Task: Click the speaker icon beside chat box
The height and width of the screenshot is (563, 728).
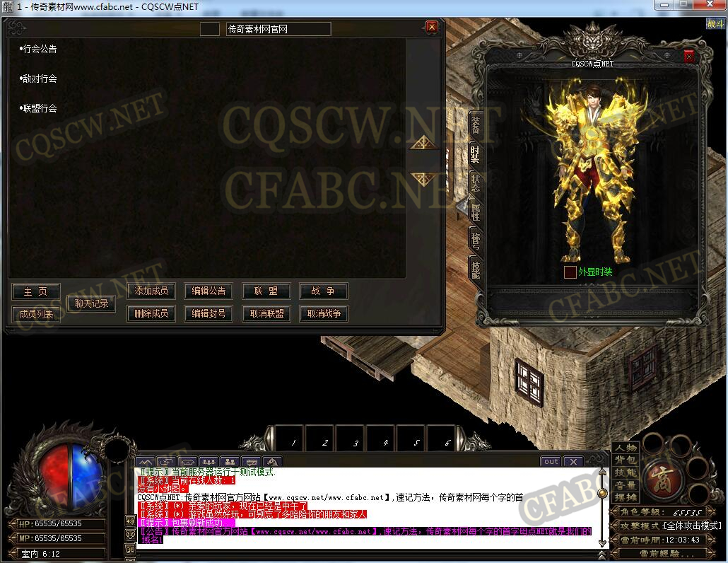Action: [x=130, y=521]
